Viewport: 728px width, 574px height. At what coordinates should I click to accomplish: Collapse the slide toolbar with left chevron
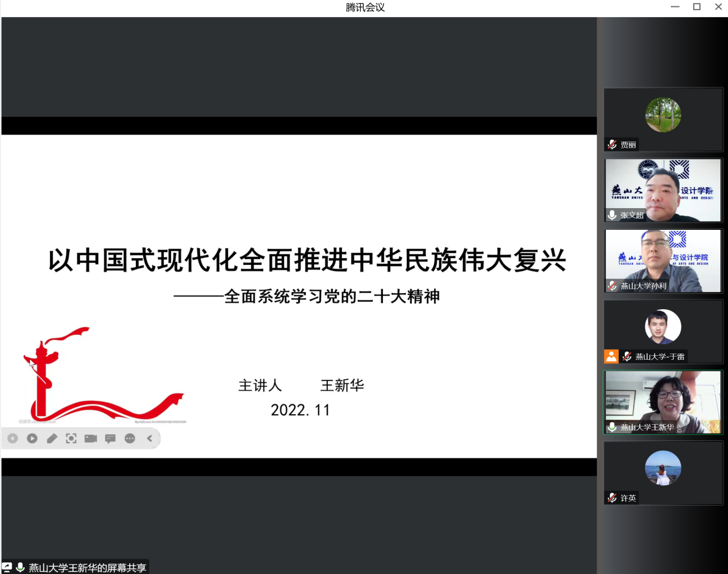(150, 439)
